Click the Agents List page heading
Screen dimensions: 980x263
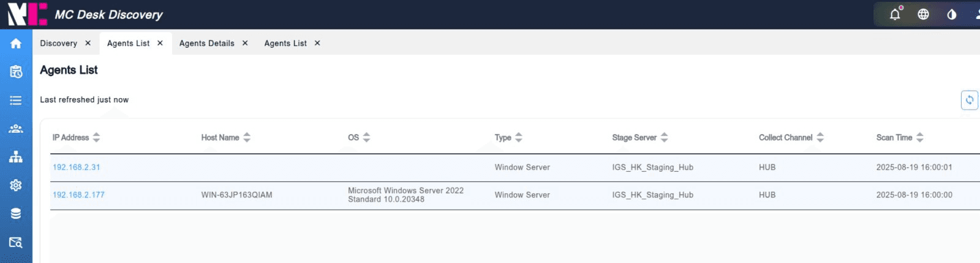(69, 70)
